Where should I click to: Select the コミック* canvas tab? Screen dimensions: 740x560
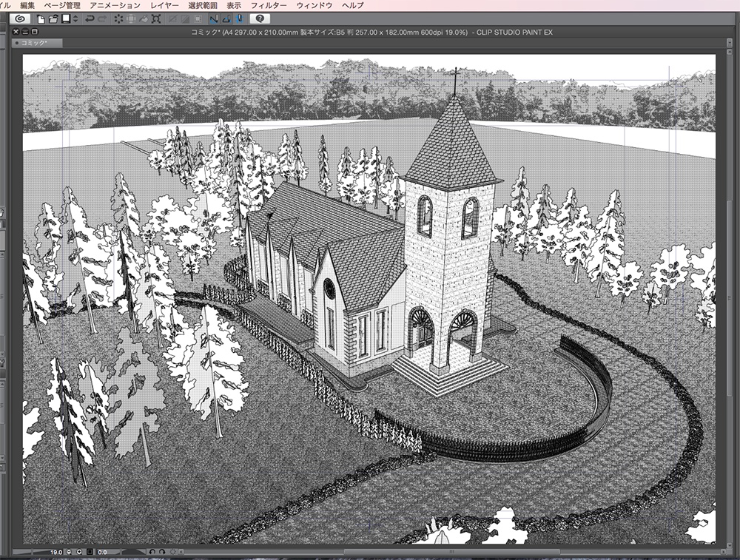click(37, 43)
